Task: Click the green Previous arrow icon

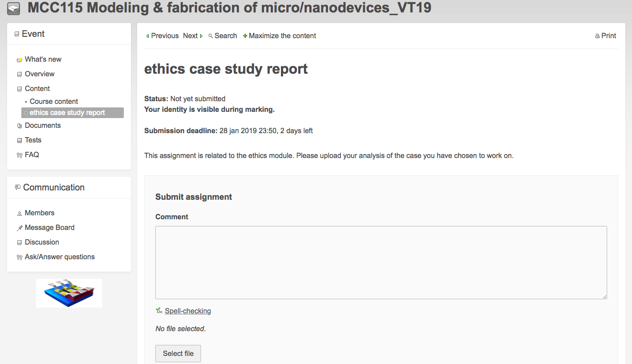Action: (x=147, y=36)
